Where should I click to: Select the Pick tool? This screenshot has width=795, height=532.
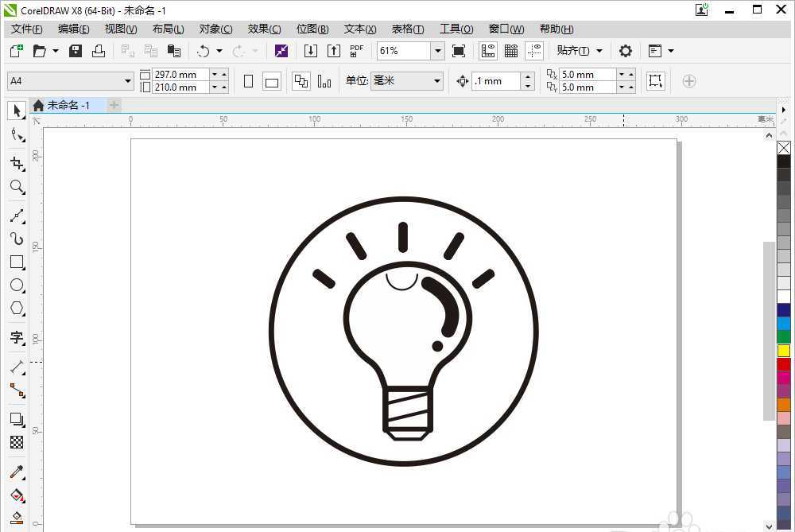(x=17, y=110)
